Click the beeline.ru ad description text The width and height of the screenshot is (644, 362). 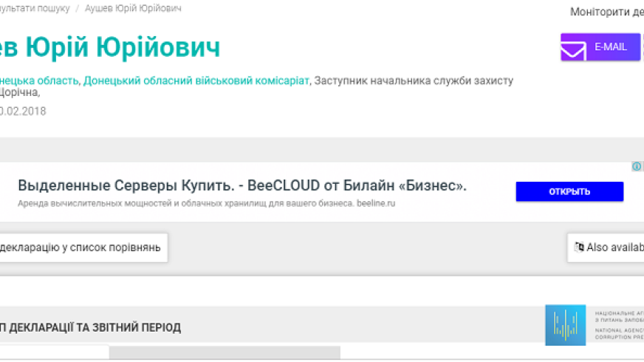coord(206,203)
